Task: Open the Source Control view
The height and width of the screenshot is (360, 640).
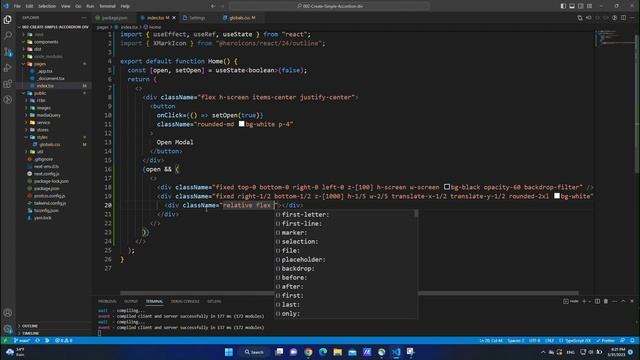Action: 7,52
